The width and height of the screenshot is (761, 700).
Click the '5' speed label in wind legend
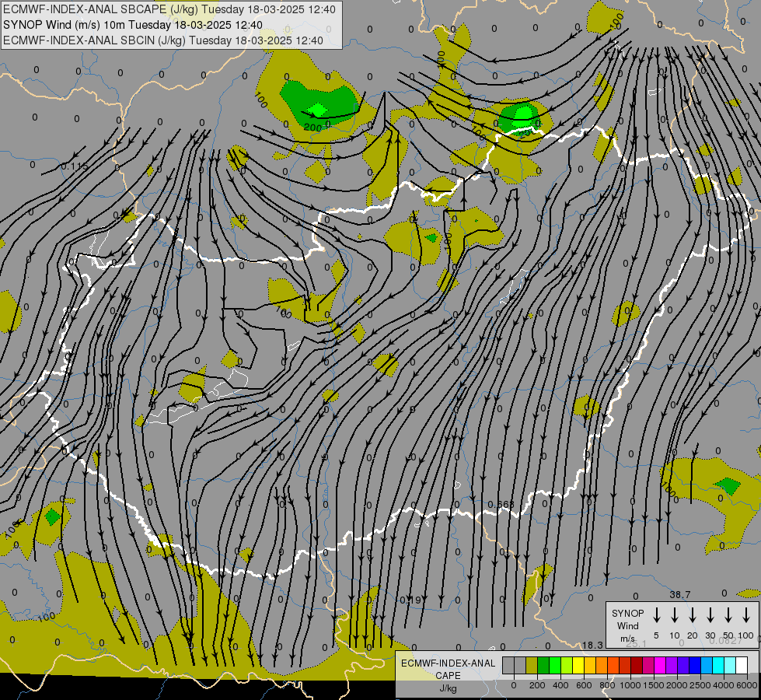(x=656, y=635)
